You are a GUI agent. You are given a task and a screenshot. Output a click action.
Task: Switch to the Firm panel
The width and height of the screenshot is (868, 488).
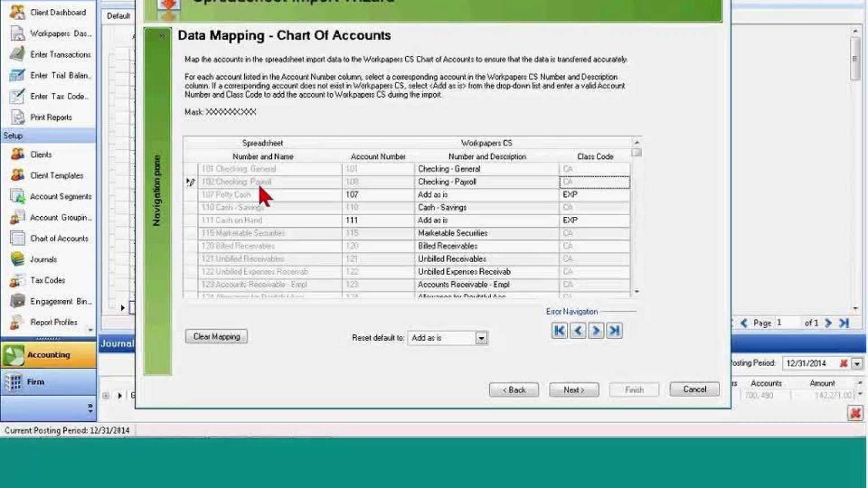click(x=37, y=381)
